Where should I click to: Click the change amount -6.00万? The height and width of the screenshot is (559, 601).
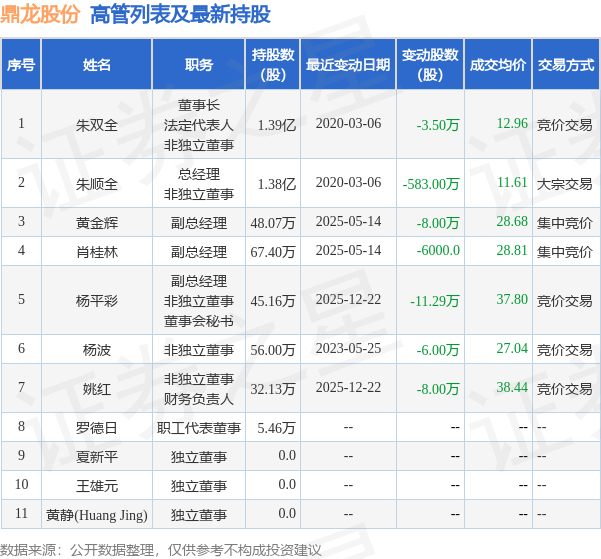[438, 350]
